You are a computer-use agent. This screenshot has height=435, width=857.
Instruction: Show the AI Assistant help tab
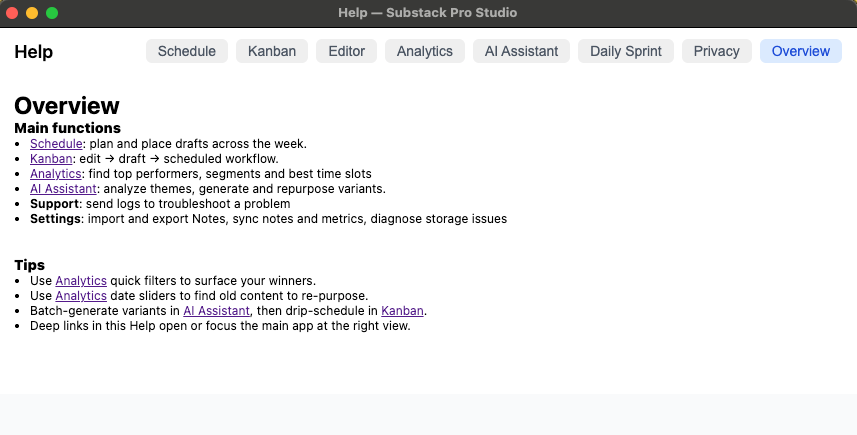(x=521, y=51)
